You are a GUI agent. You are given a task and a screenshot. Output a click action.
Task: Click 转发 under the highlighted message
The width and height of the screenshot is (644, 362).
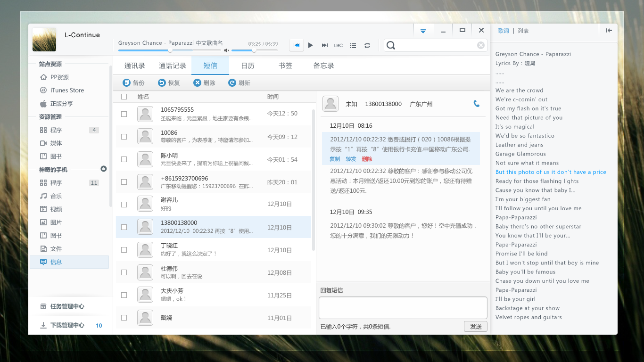click(x=351, y=159)
